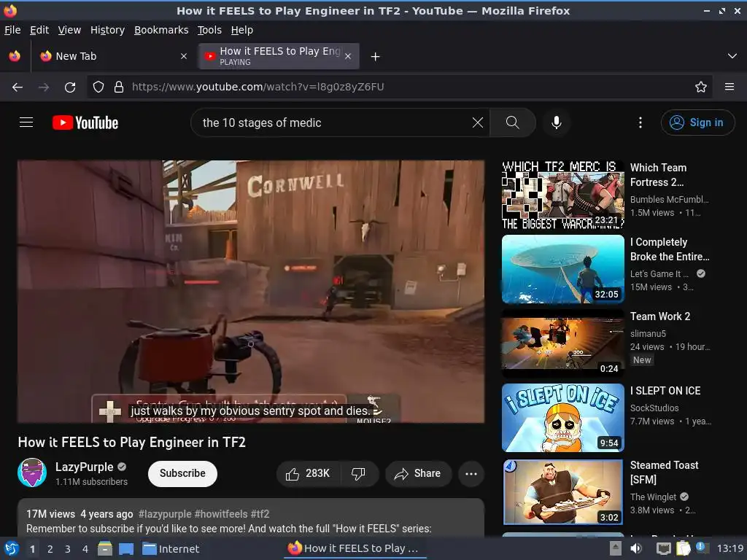Switch to workspace 4 in taskbar
Viewport: 747px width, 560px height.
[85, 548]
